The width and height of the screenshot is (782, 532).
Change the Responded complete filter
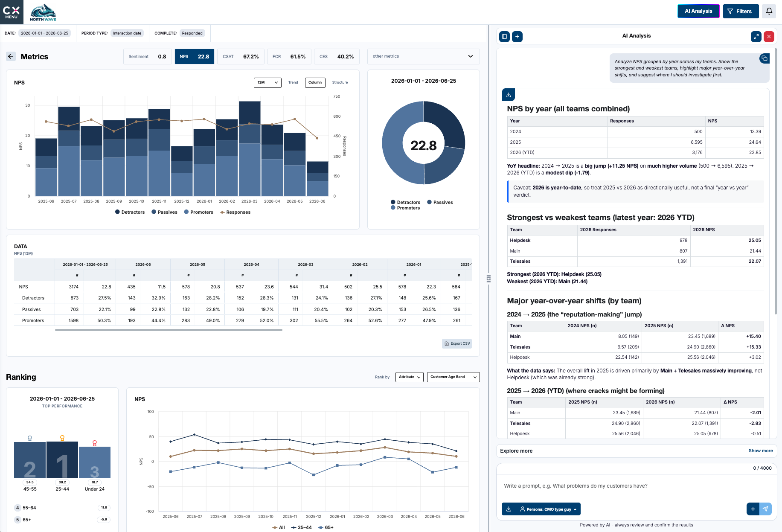tap(192, 33)
